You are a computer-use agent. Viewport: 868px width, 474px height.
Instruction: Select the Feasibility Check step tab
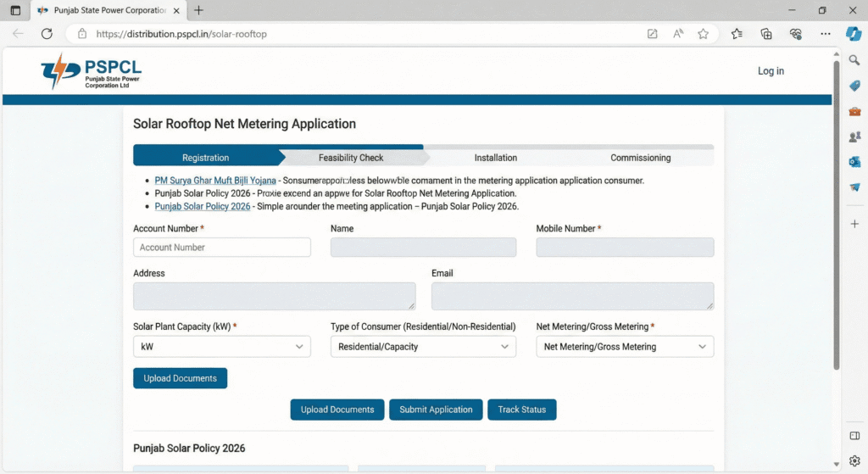[351, 158]
